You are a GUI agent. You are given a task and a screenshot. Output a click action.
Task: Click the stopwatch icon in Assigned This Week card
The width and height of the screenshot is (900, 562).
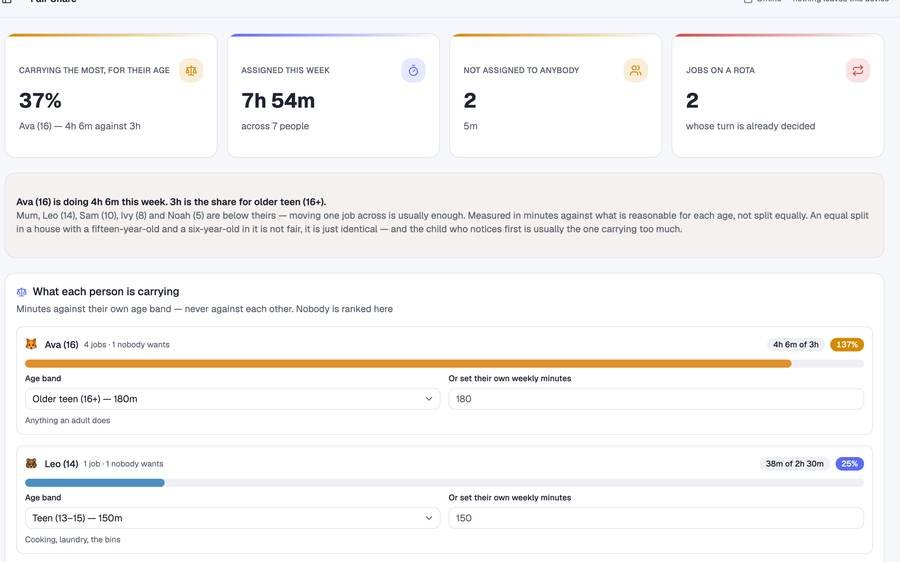(x=413, y=71)
